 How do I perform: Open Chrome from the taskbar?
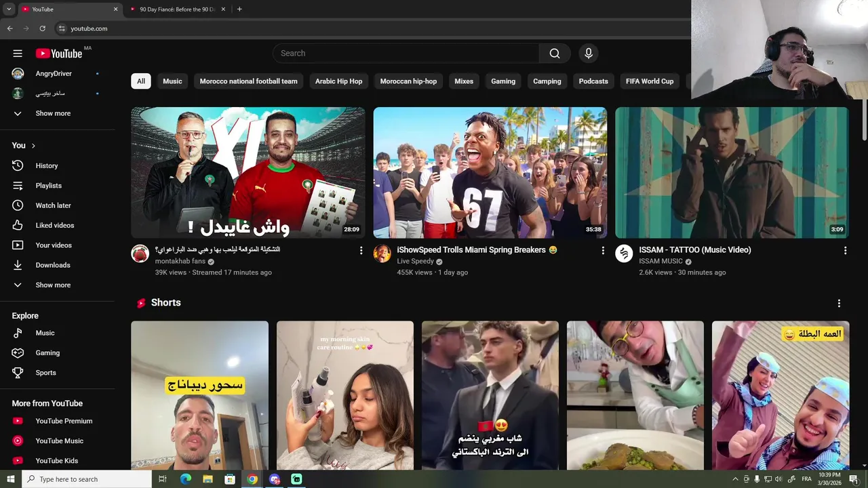[252, 479]
